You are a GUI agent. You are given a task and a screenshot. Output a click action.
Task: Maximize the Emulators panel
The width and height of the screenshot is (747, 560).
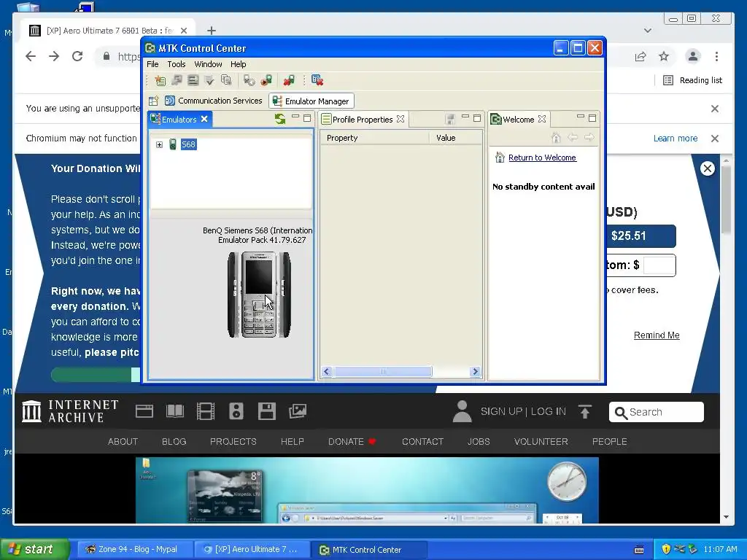pyautogui.click(x=307, y=117)
